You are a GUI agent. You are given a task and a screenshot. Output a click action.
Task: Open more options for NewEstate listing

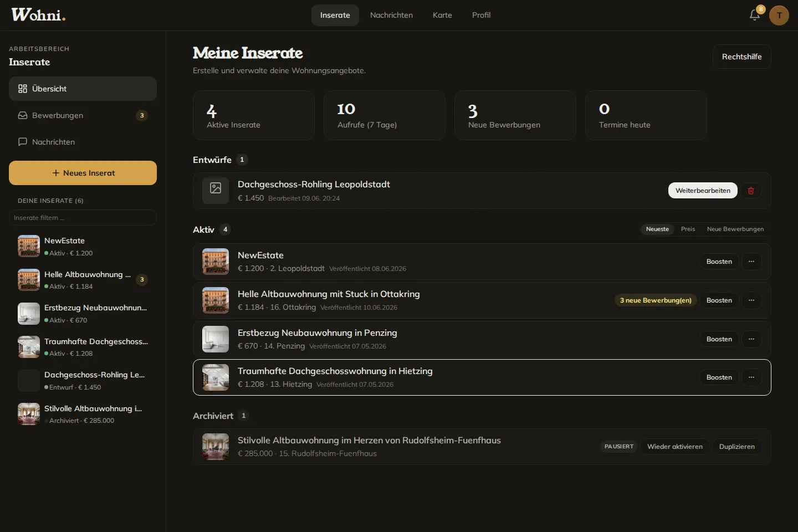(751, 262)
